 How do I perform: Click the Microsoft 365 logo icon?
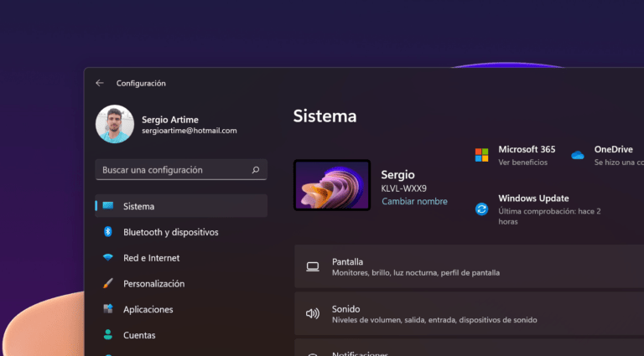[482, 155]
